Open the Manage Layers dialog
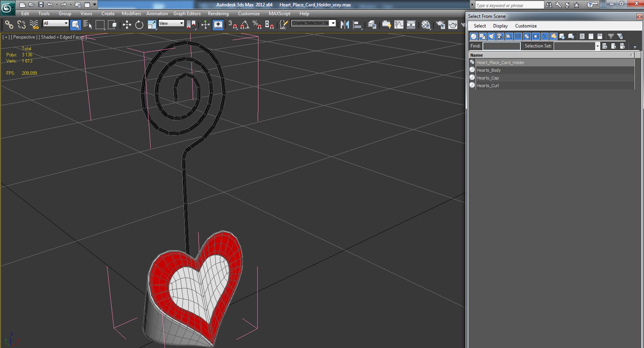Viewport: 644px width, 348px height. [372, 24]
